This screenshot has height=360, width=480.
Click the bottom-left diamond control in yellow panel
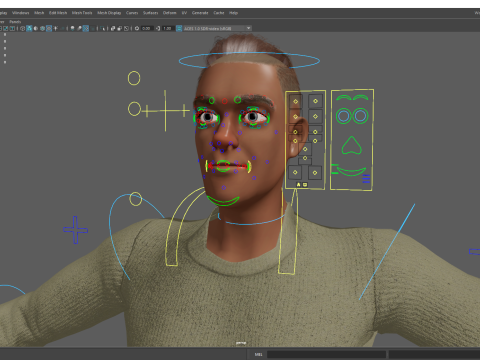click(295, 172)
